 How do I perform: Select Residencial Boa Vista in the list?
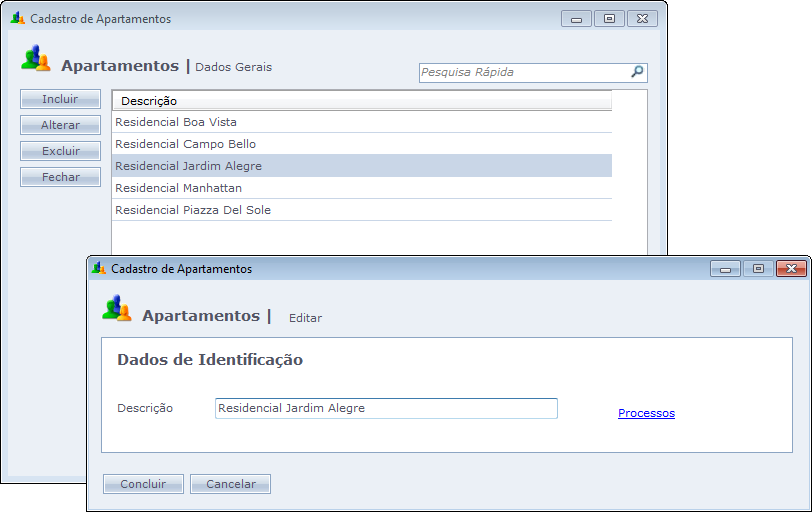coord(176,122)
